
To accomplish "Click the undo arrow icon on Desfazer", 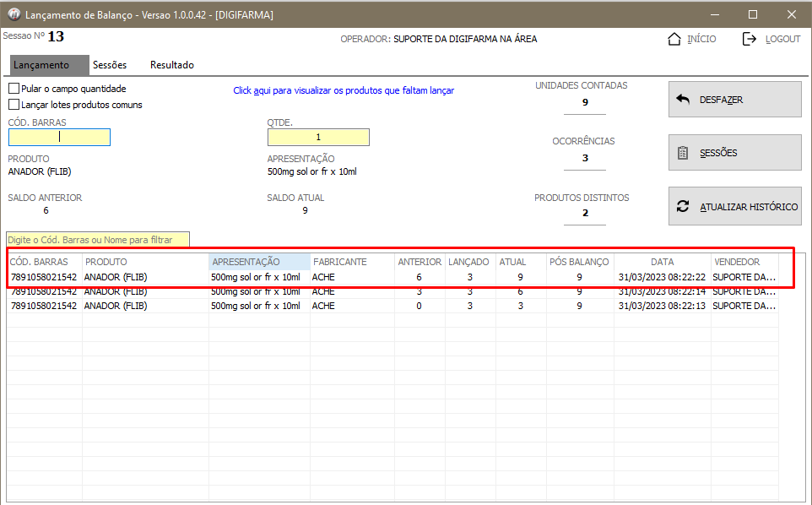I will tap(683, 100).
